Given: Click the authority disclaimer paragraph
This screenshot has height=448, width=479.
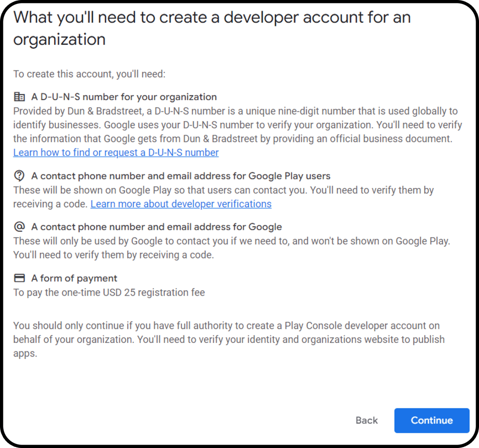Looking at the screenshot, I should coord(229,339).
